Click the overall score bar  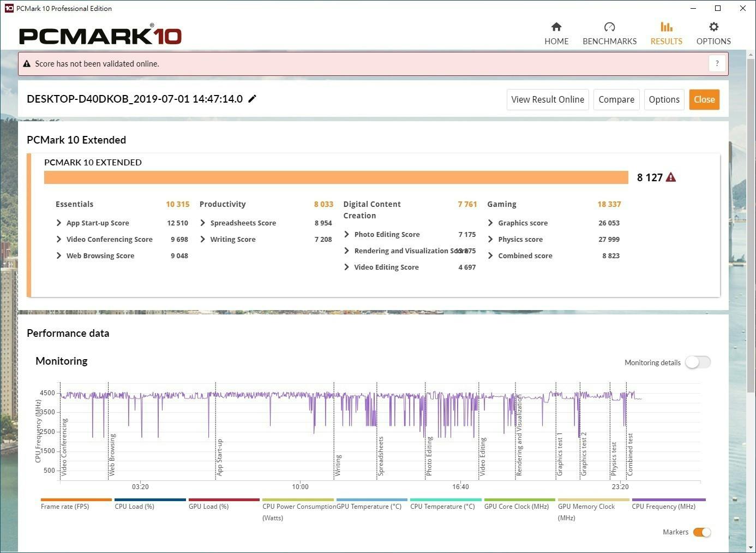336,177
